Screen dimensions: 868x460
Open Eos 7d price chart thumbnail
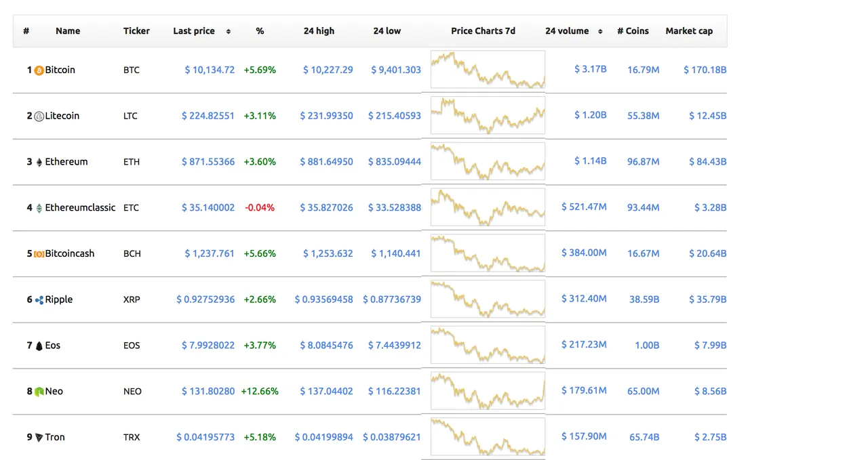pos(488,345)
